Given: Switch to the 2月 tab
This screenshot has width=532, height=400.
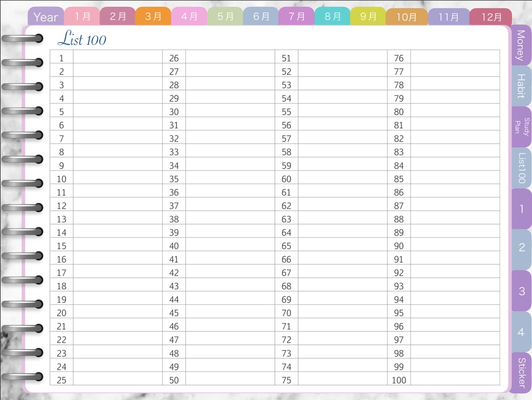Looking at the screenshot, I should [118, 16].
